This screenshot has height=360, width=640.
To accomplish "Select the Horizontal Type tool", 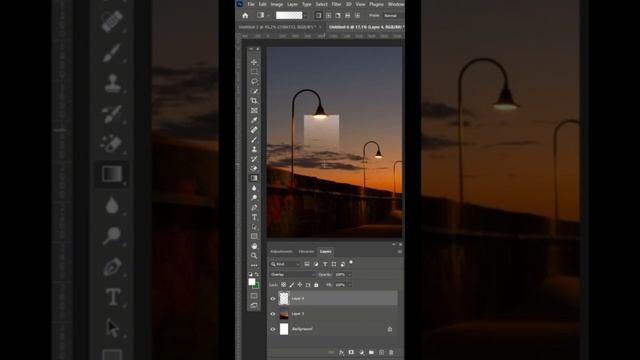I will [x=254, y=217].
